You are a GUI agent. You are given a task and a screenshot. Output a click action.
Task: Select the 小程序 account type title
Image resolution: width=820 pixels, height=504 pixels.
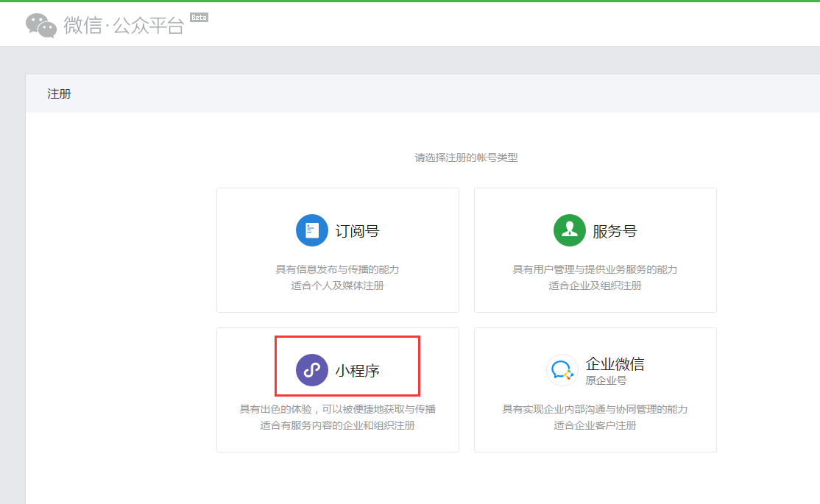[357, 371]
